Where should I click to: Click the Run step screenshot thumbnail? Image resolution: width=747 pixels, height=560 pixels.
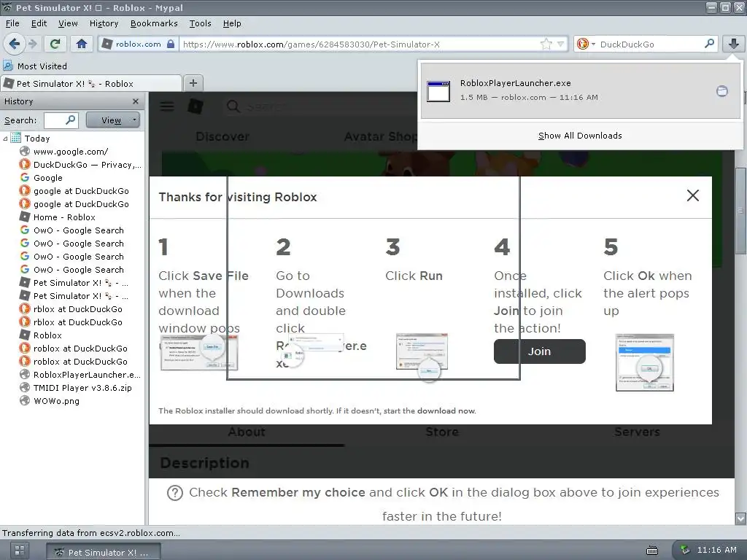click(422, 357)
